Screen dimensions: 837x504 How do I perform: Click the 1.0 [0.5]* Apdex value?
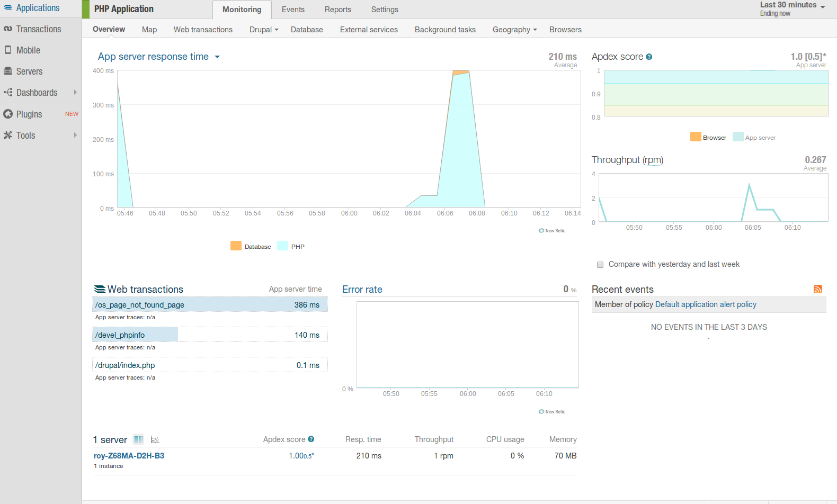point(808,57)
